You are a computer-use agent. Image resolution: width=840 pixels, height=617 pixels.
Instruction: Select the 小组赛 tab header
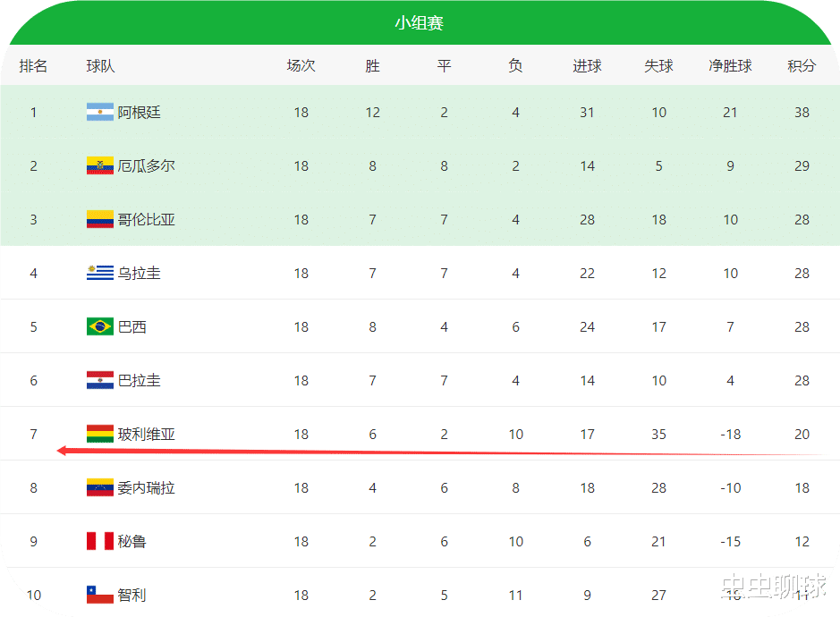[x=420, y=23]
